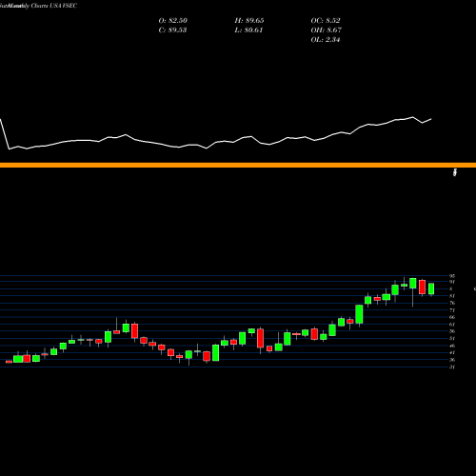
Task: Click the 36 price axis label
Action: 452,360
